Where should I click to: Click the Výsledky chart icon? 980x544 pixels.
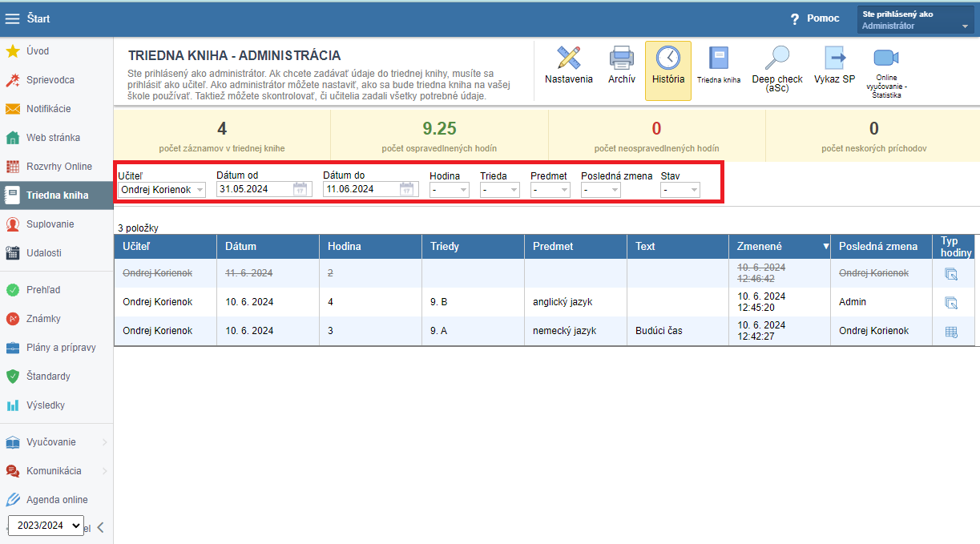[13, 405]
